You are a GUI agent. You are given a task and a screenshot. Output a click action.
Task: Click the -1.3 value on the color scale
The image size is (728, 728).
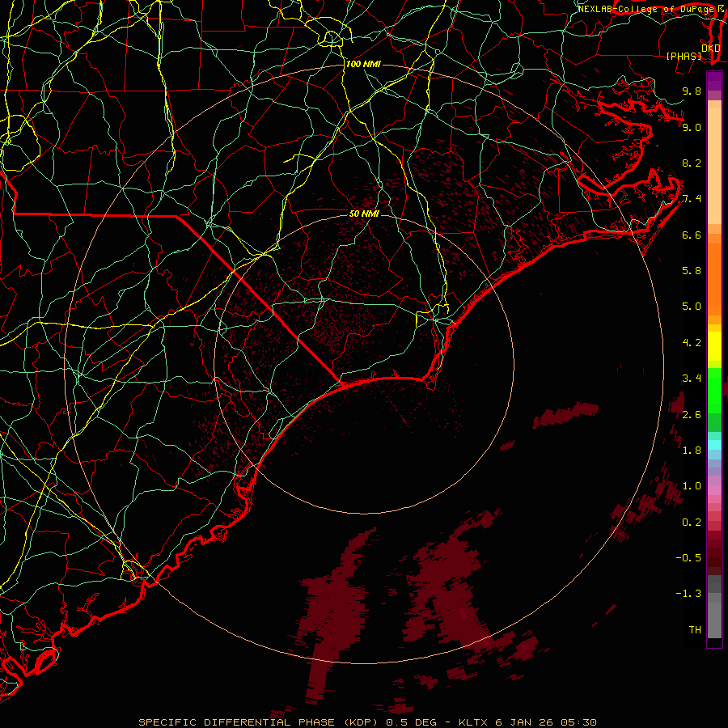pyautogui.click(x=688, y=594)
